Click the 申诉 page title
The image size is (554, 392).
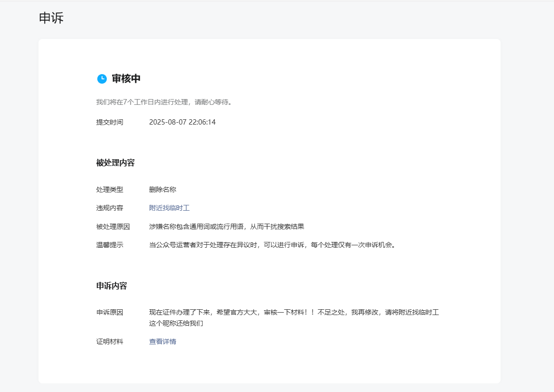tap(51, 18)
